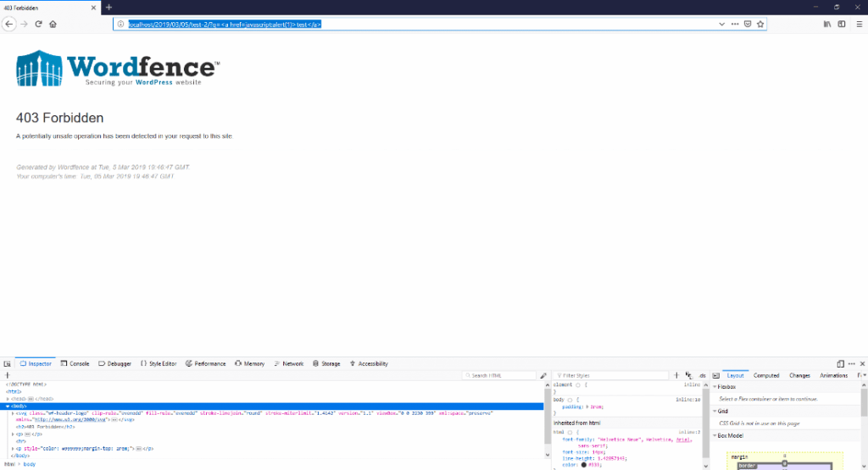
Task: Expand the padding shorthand arrow
Action: coord(587,407)
